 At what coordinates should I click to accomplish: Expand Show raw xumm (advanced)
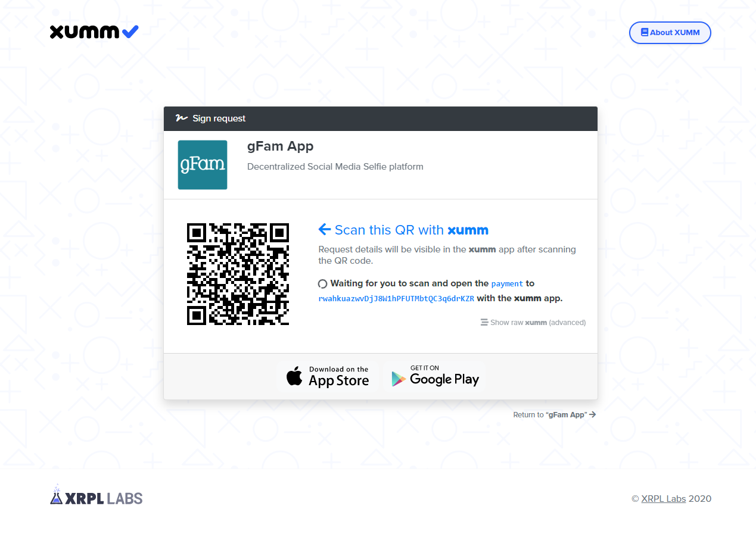(533, 323)
